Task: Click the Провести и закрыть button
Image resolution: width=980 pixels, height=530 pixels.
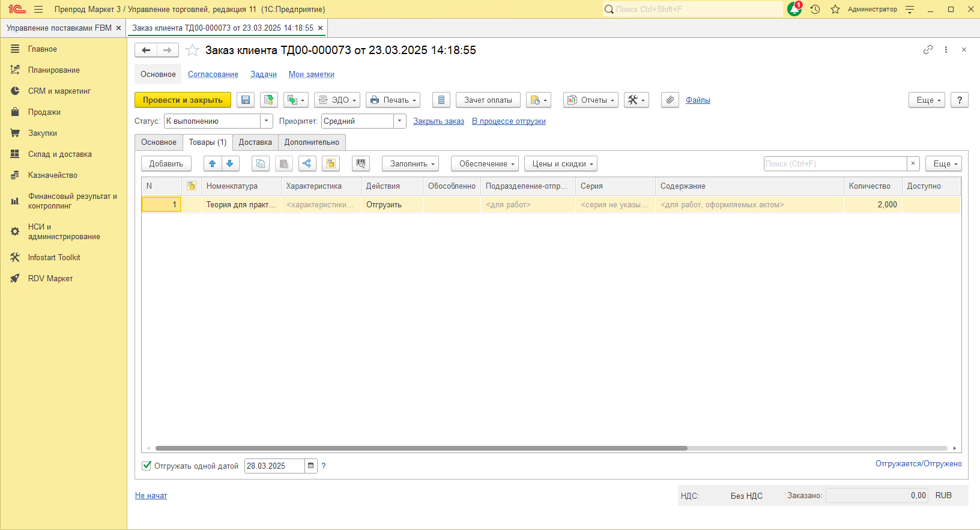Action: [x=183, y=100]
